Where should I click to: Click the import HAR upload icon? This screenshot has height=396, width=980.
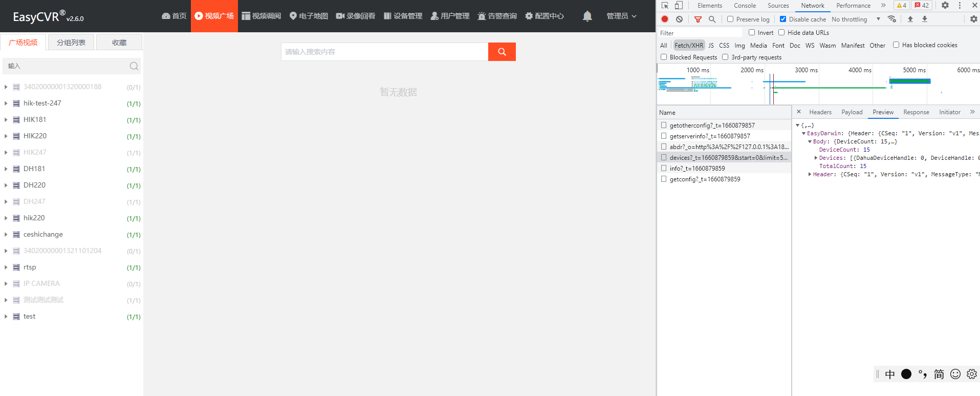(910, 19)
